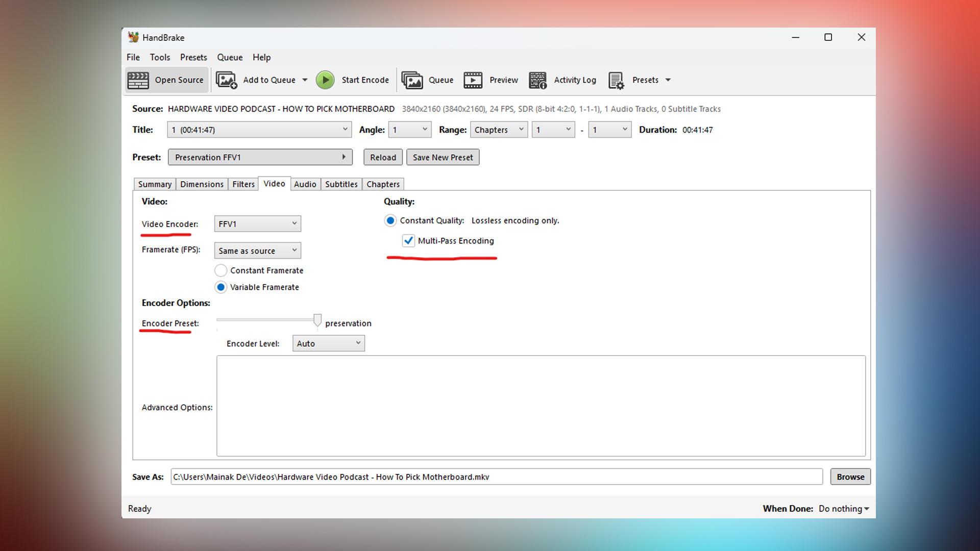Image resolution: width=980 pixels, height=551 pixels.
Task: Open the Video Encoder FFV1 dropdown
Action: pyautogui.click(x=257, y=224)
